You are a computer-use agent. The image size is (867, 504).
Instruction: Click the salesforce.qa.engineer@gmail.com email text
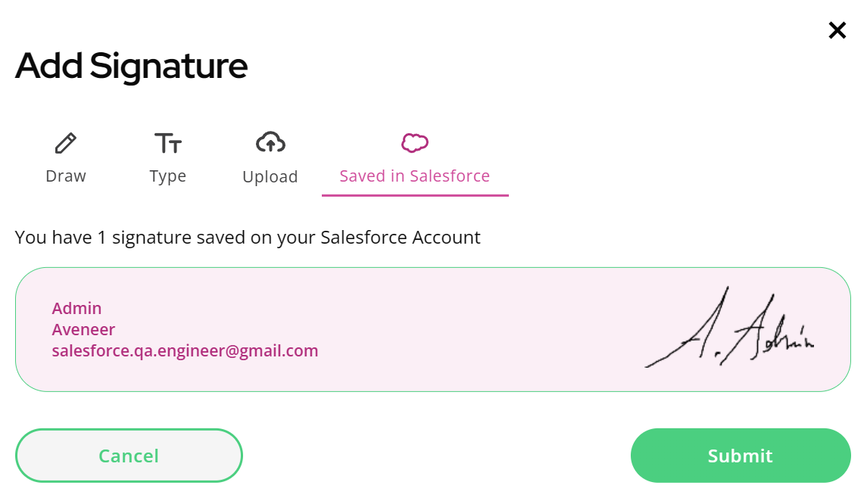pos(186,351)
